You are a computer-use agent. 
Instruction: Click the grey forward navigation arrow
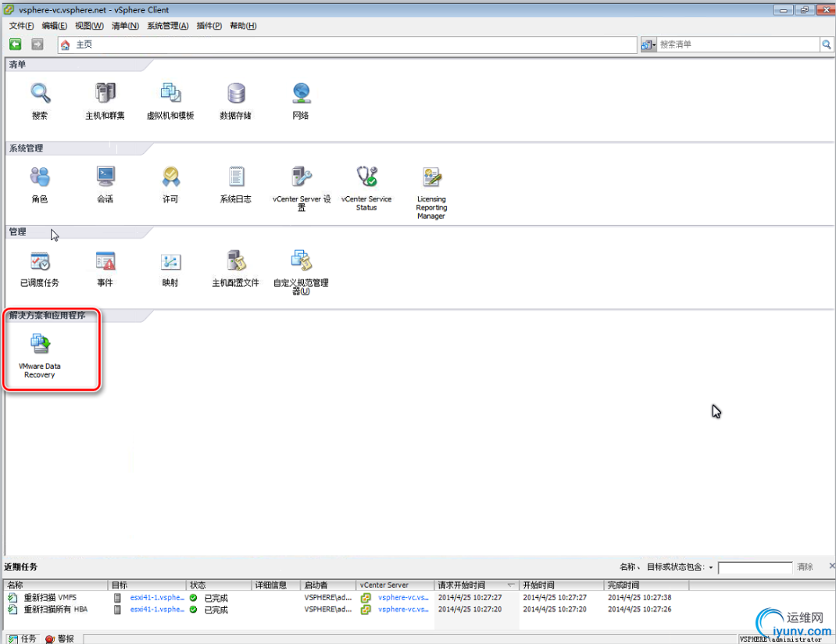(x=38, y=45)
